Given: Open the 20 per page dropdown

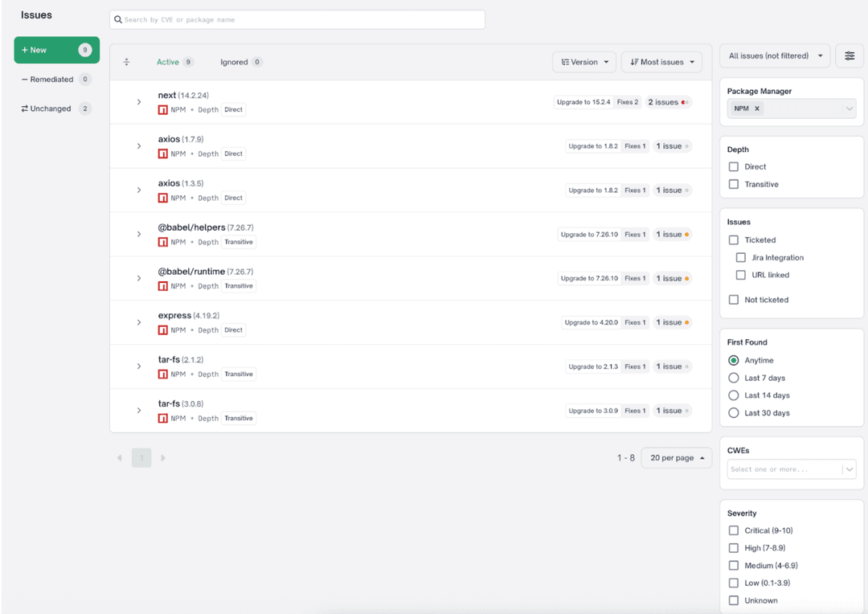Looking at the screenshot, I should coord(676,456).
